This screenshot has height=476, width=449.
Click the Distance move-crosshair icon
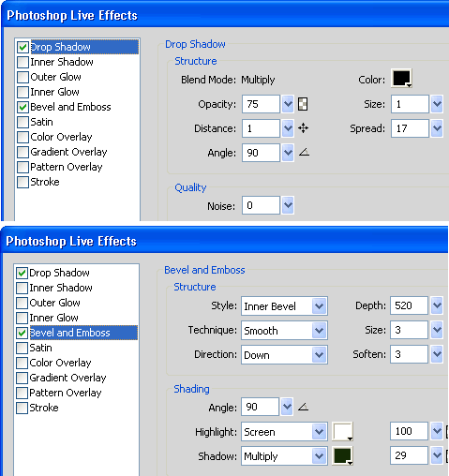click(303, 128)
